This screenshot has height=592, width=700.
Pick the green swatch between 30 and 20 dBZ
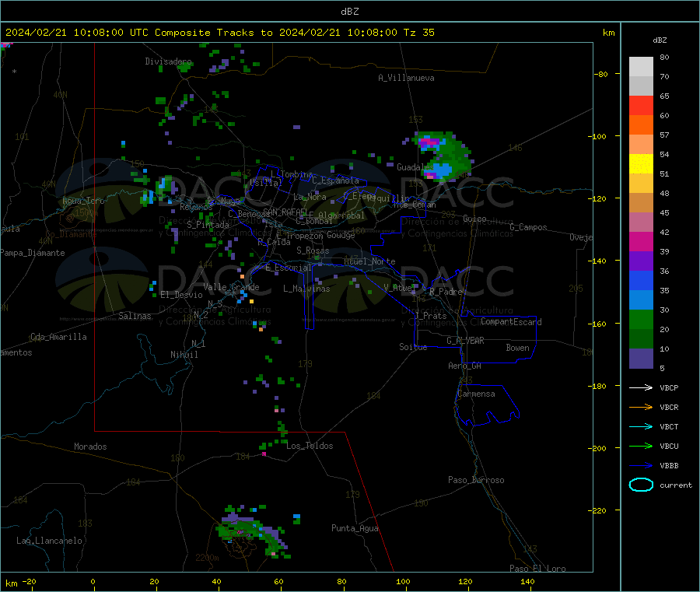click(x=641, y=320)
